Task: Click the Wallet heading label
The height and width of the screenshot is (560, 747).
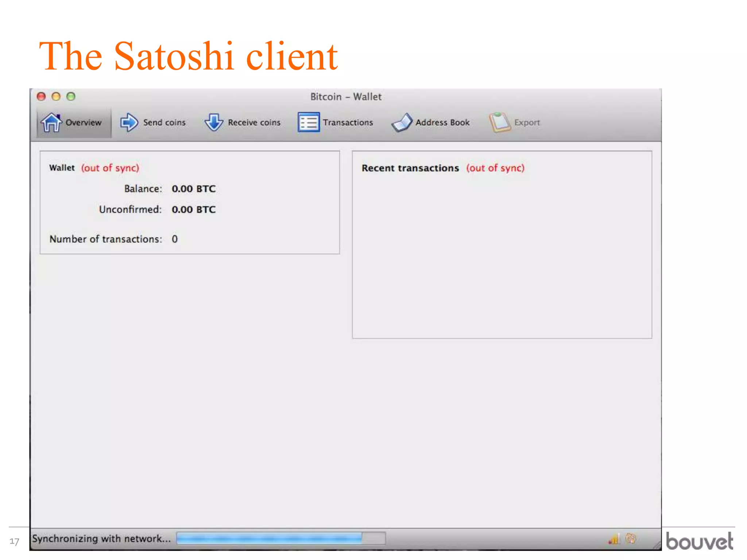Action: point(62,168)
